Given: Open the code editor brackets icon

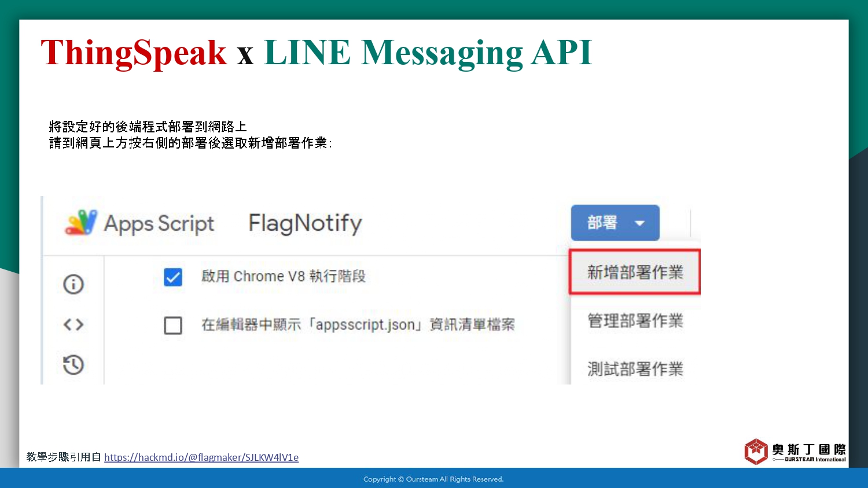Looking at the screenshot, I should tap(73, 324).
